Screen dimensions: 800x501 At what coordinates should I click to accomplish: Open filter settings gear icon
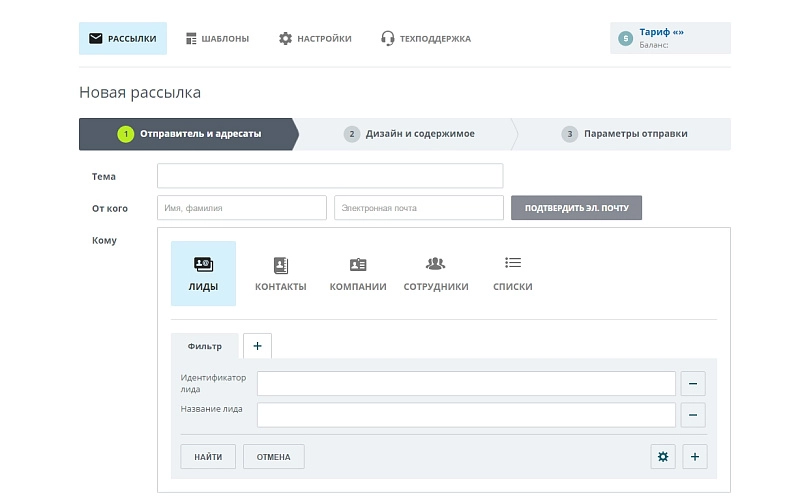coord(662,457)
